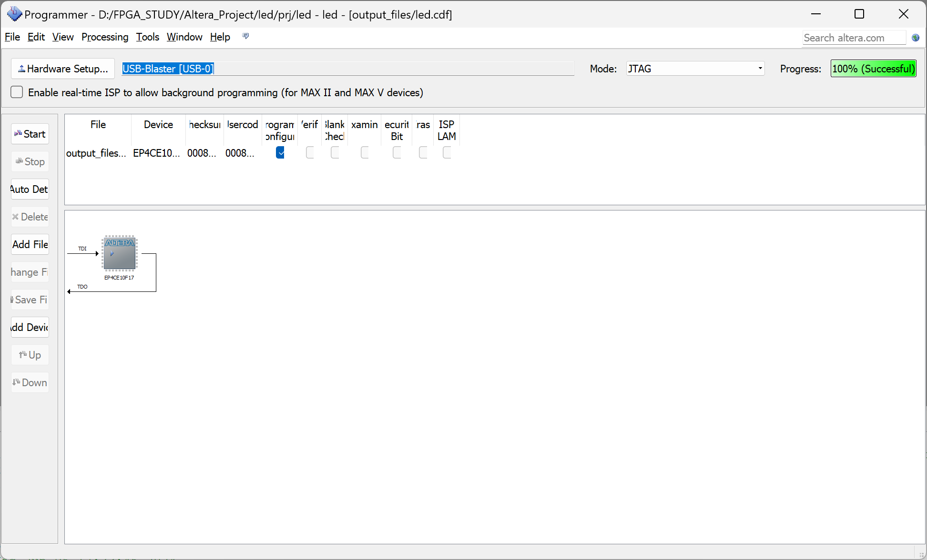The height and width of the screenshot is (560, 927).
Task: Click the Down arrow button
Action: tap(30, 383)
